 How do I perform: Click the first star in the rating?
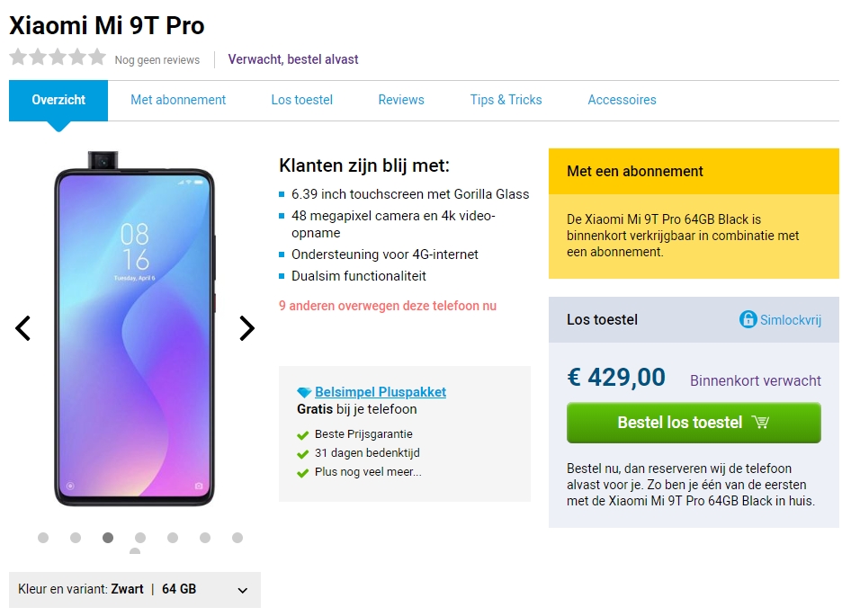click(18, 58)
